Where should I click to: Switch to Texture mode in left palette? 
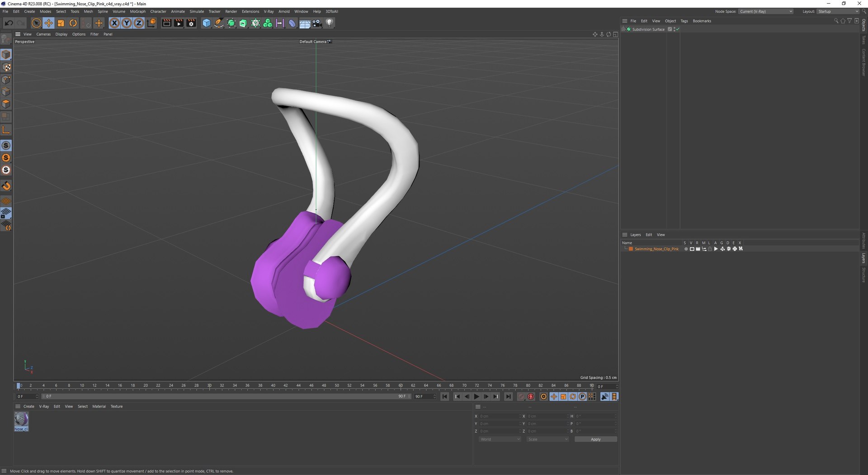coord(6,67)
